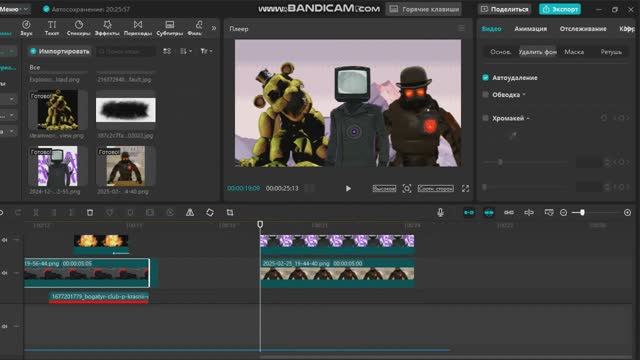The image size is (640, 360).
Task: Crop the selected clip
Action: [x=230, y=213]
